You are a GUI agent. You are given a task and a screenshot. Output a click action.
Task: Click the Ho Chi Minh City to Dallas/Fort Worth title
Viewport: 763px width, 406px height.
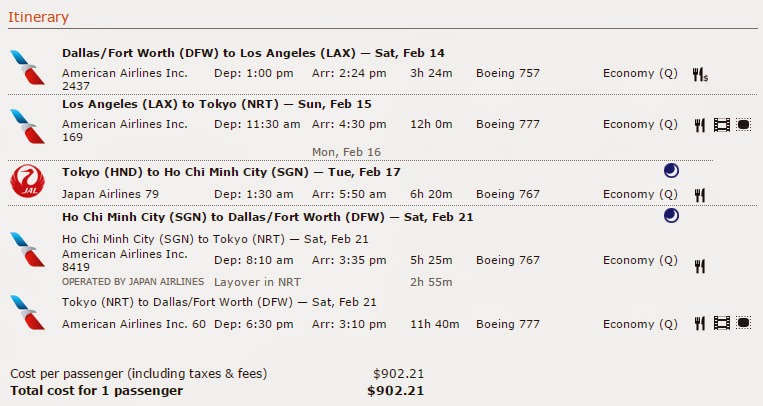(267, 217)
